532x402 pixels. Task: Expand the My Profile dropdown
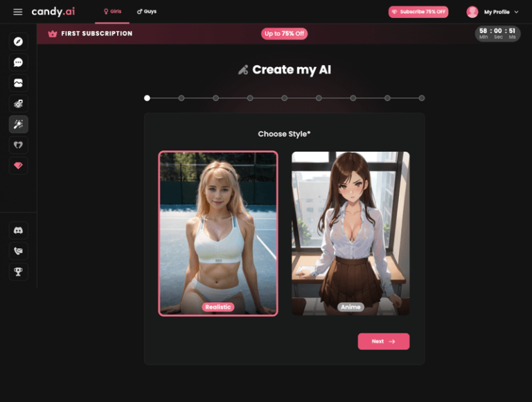[x=495, y=12]
